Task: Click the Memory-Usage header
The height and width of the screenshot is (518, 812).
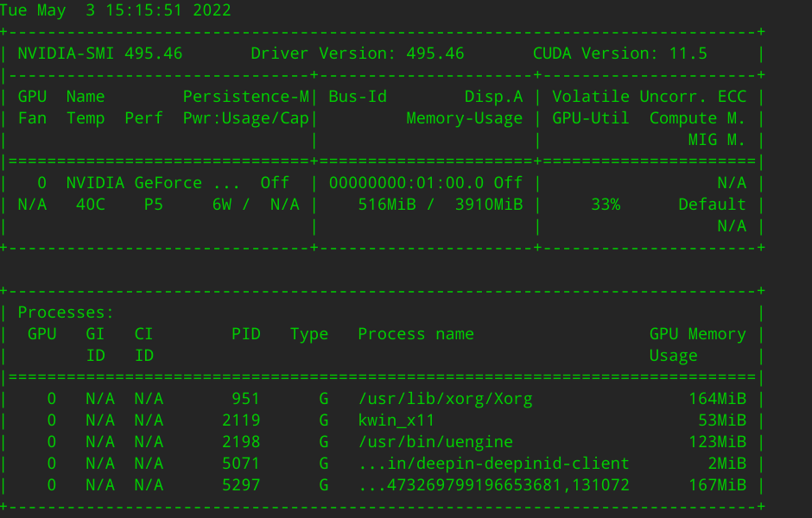Action: coord(465,118)
